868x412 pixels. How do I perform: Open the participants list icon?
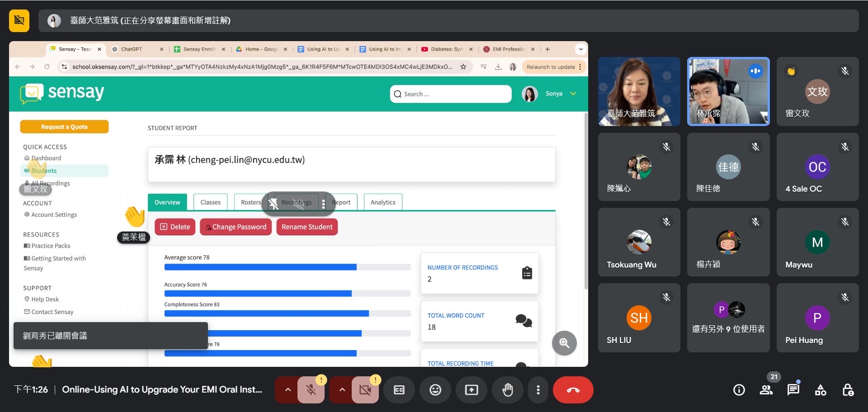coord(766,390)
